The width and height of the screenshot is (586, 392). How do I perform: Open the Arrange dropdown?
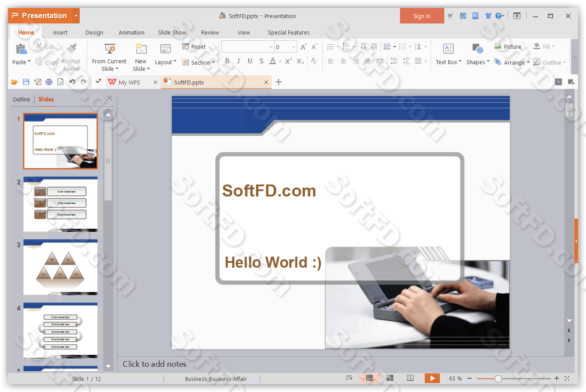point(512,62)
